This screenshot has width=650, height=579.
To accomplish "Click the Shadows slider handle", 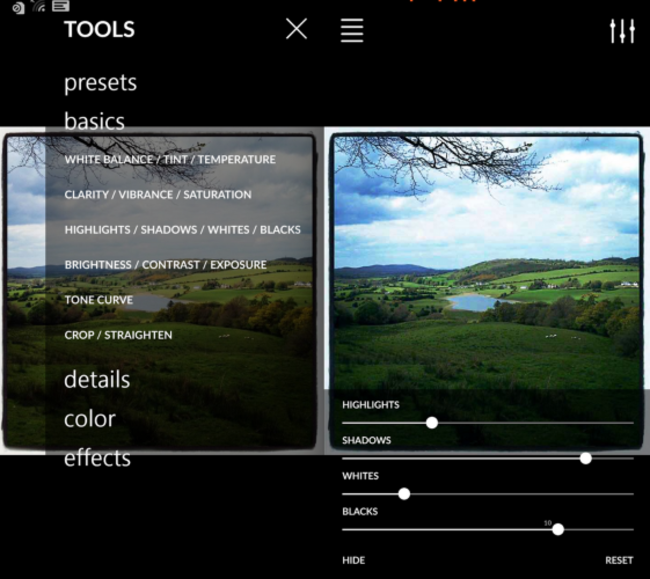I will [x=586, y=458].
